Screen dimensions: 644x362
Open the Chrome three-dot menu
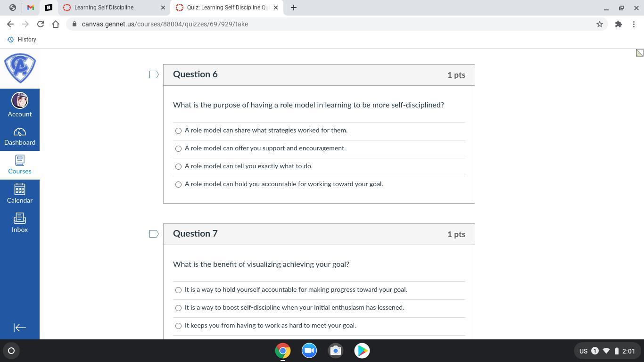[x=634, y=24]
